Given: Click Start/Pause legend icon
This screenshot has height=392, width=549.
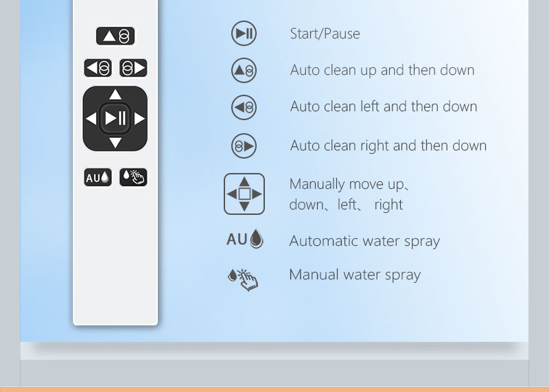Looking at the screenshot, I should click(x=244, y=33).
